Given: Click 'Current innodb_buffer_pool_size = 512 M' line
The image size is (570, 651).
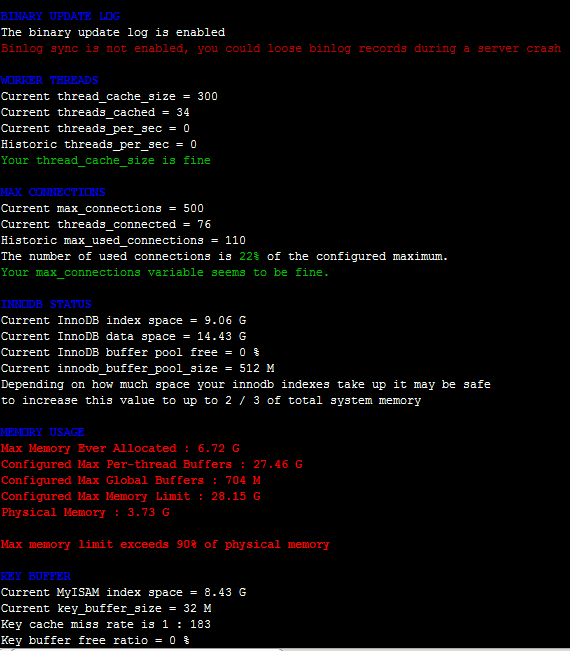Looking at the screenshot, I should [x=137, y=368].
